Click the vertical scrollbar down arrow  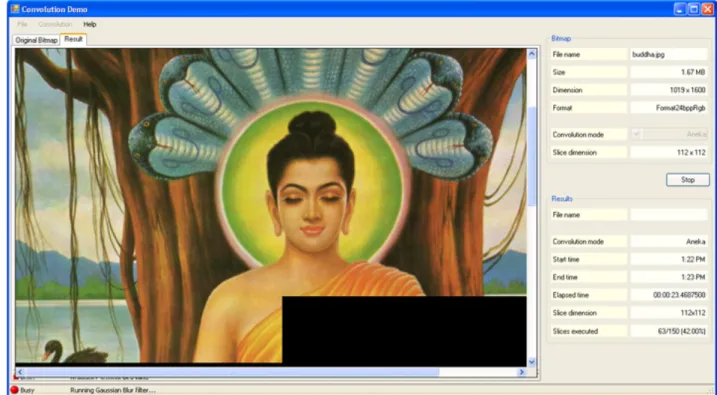tap(531, 362)
